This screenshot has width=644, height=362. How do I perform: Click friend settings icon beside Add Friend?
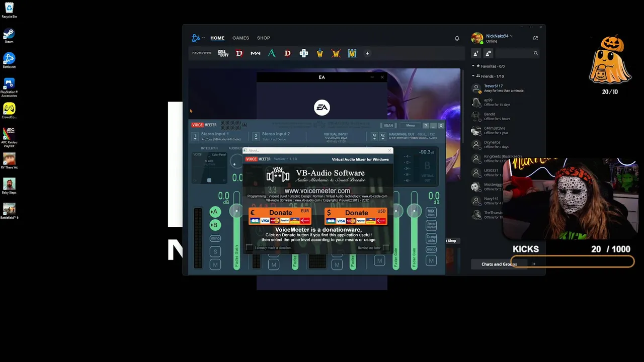(488, 53)
